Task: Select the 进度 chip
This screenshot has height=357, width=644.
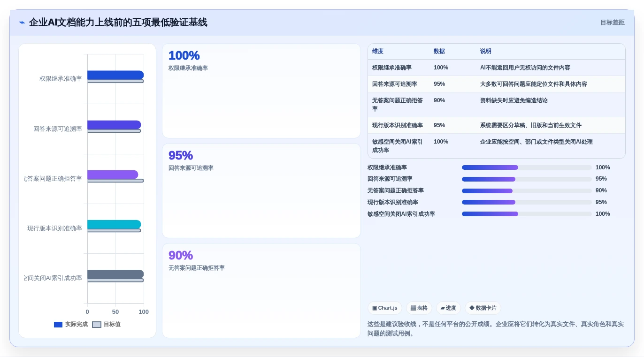Action: (x=448, y=308)
